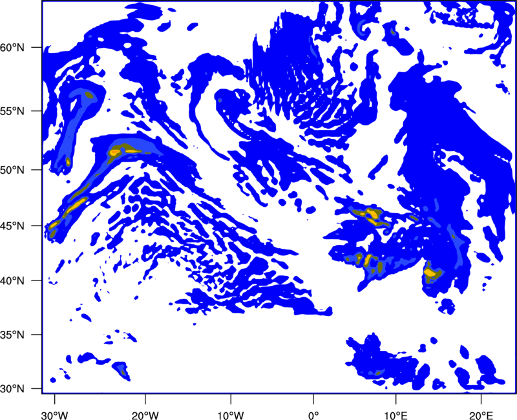Screen dimensions: 517x420
Task: Click the 50°N latitude label
Action: point(12,170)
